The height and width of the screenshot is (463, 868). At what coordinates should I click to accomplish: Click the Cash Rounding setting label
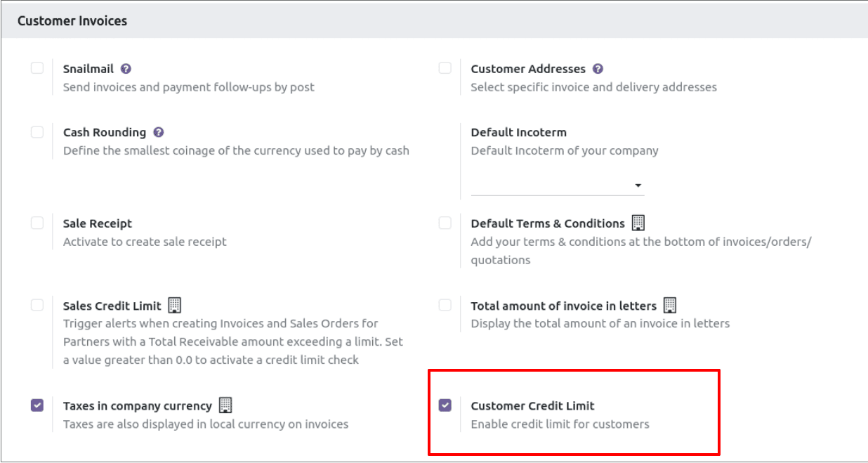(x=105, y=132)
